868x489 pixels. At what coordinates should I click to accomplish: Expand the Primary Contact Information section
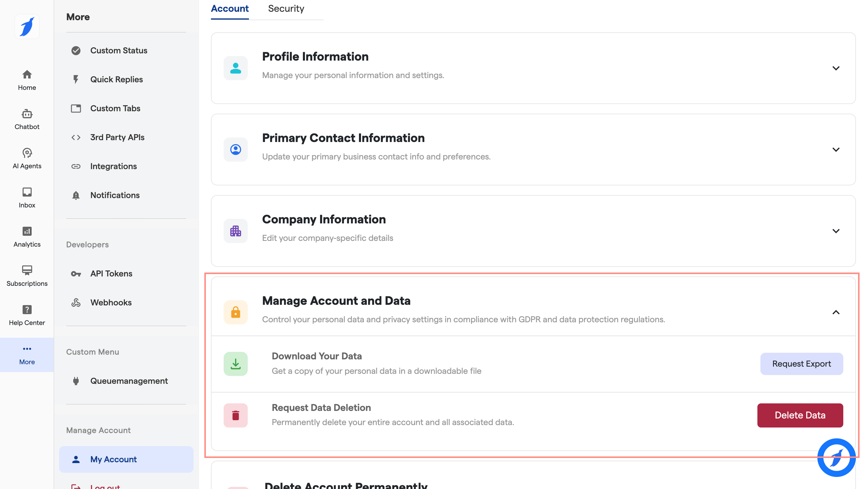836,149
